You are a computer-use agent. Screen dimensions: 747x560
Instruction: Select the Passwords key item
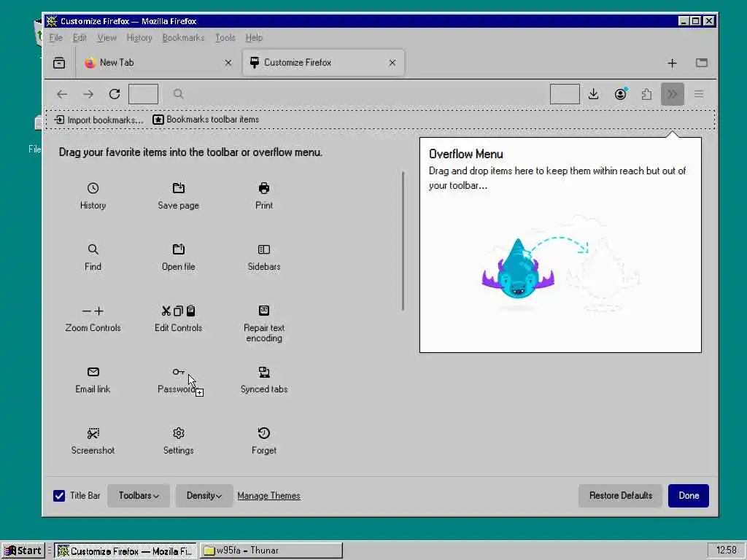[x=178, y=380]
